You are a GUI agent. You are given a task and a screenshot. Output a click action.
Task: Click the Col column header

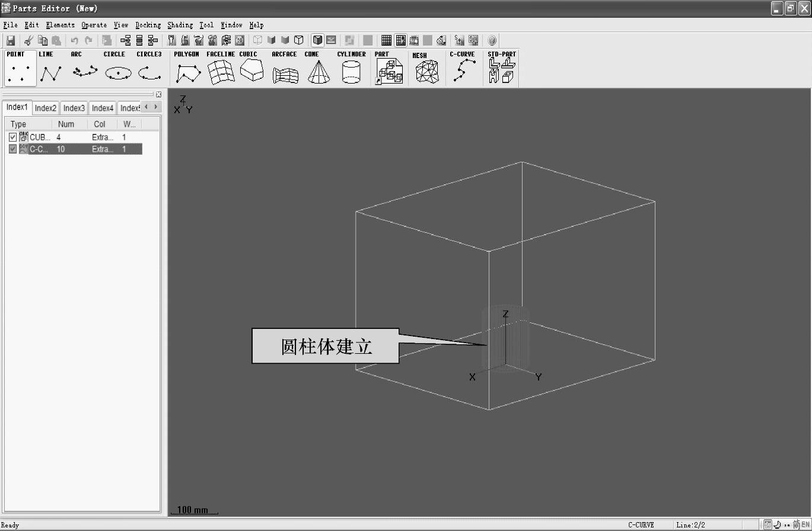pos(102,124)
